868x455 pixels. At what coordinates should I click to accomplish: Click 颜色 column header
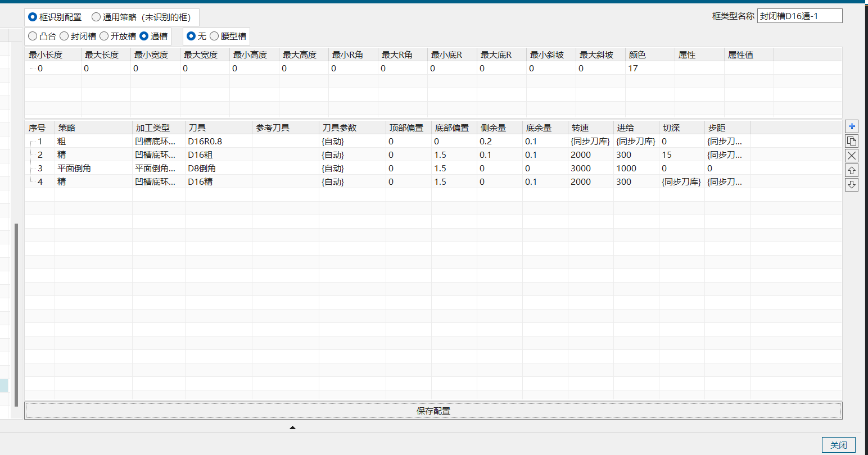pos(650,54)
